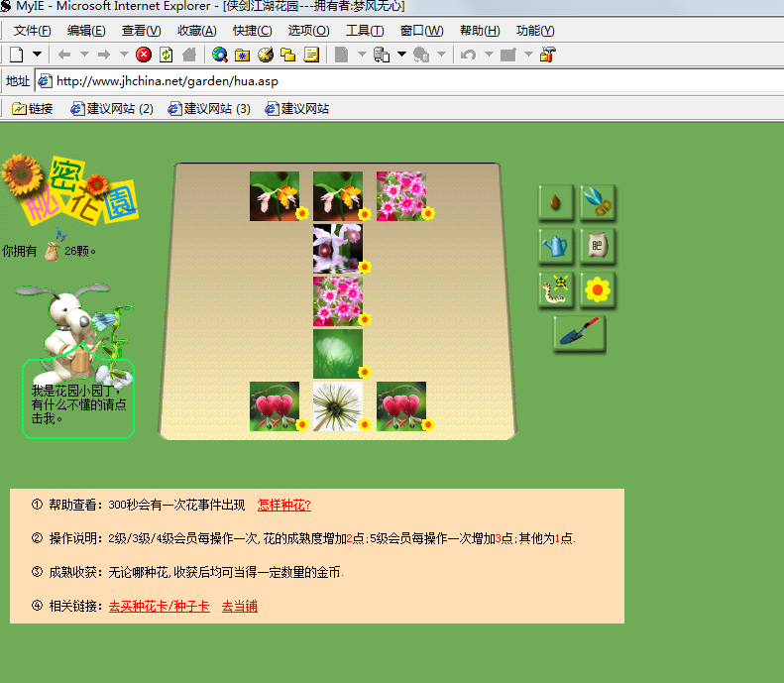Pick the fertilizer bag tool
This screenshot has width=784, height=683.
pos(598,246)
